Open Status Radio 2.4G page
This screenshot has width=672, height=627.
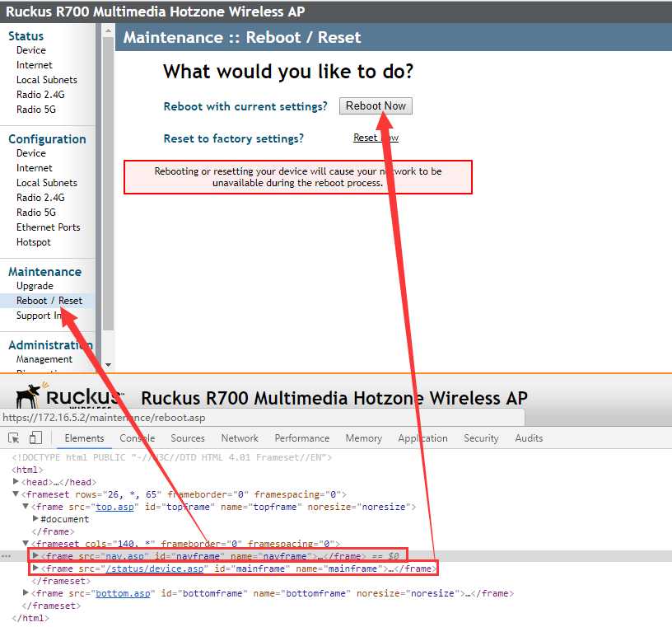coord(40,95)
